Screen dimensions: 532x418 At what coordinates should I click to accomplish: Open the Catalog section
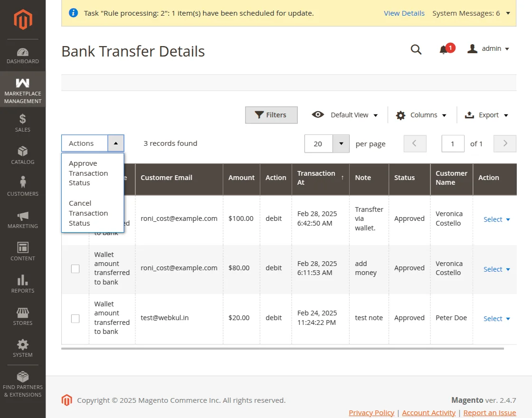point(22,155)
